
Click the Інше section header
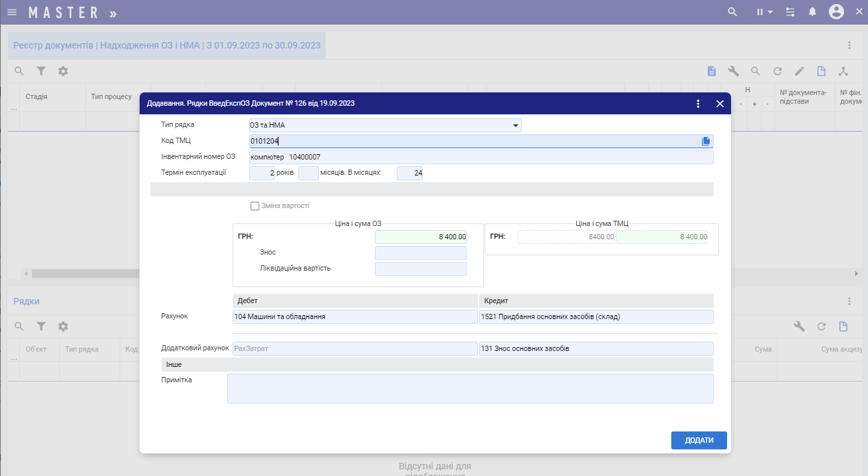[x=437, y=364]
